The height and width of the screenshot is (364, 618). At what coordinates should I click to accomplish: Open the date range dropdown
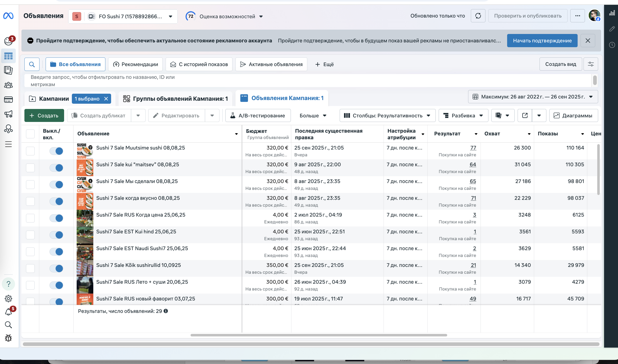[x=533, y=97]
